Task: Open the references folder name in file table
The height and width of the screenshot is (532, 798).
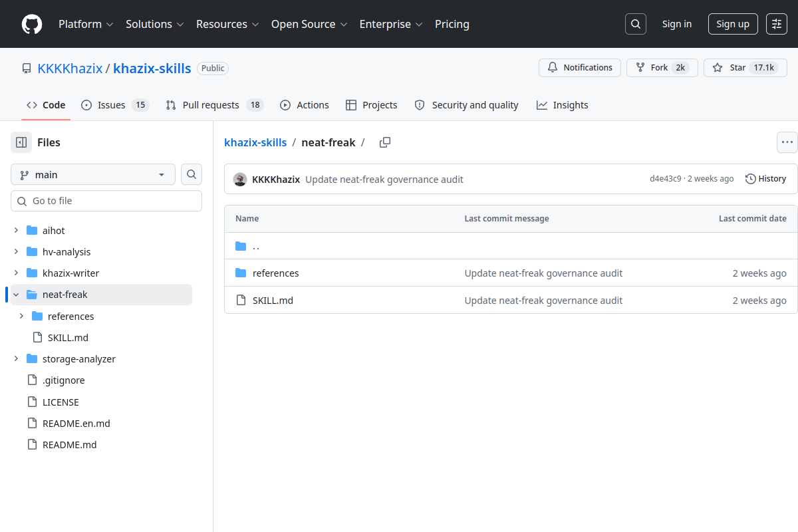Action: tap(276, 273)
